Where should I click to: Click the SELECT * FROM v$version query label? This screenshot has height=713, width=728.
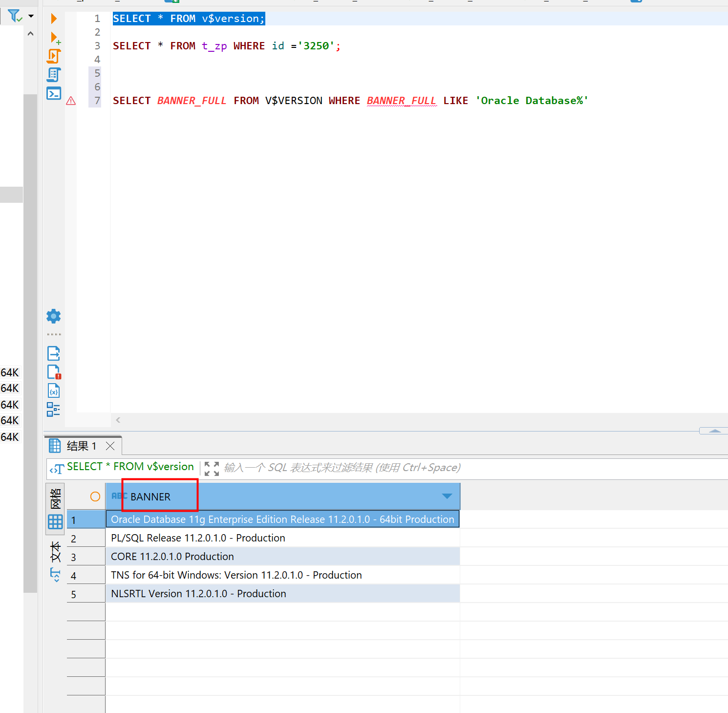pos(130,467)
